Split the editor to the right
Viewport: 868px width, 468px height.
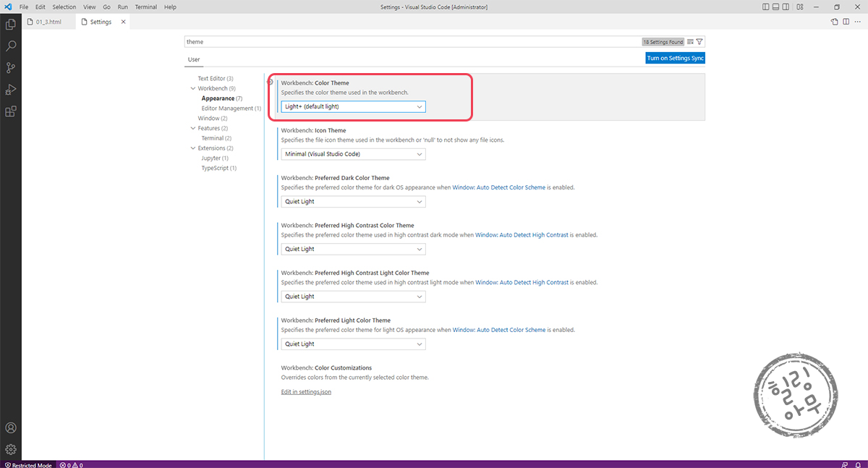[x=846, y=22]
